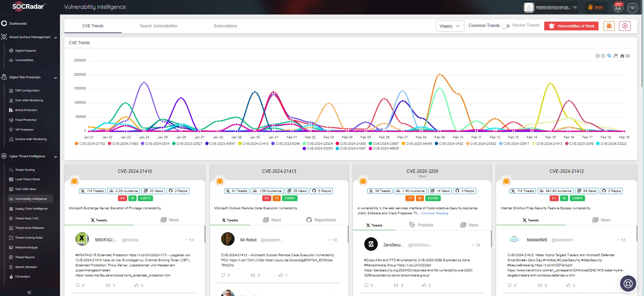Click the 7.5 score badge on CVE-2020-3259
The width and height of the screenshot is (644, 296).
coord(410,198)
